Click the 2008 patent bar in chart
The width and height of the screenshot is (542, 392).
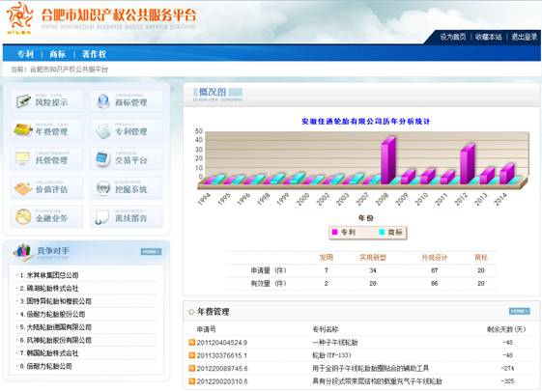[x=387, y=160]
